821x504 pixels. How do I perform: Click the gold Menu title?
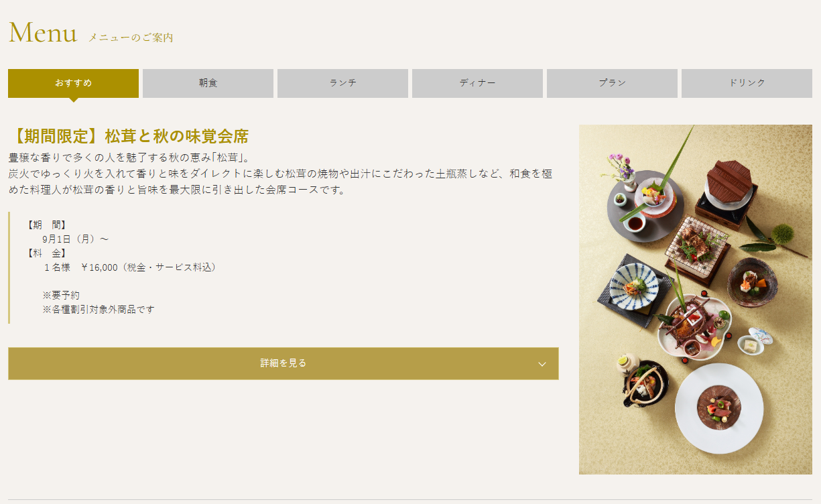pos(43,33)
